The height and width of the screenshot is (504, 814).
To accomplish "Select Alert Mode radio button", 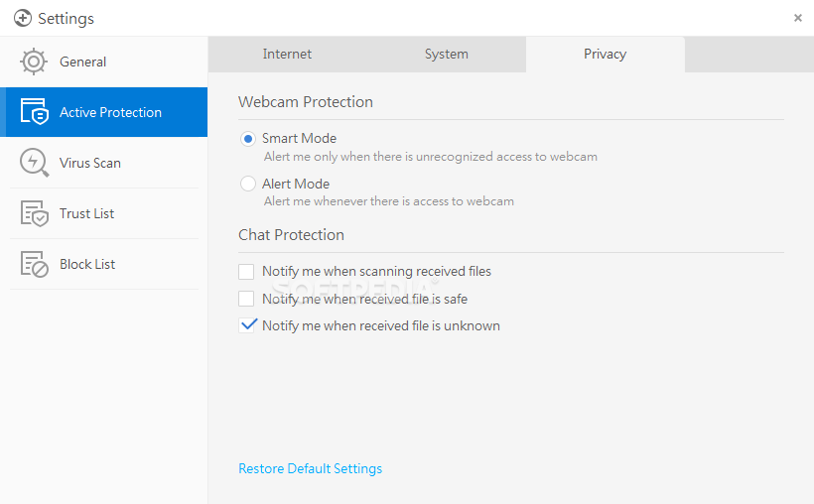I will click(x=248, y=184).
